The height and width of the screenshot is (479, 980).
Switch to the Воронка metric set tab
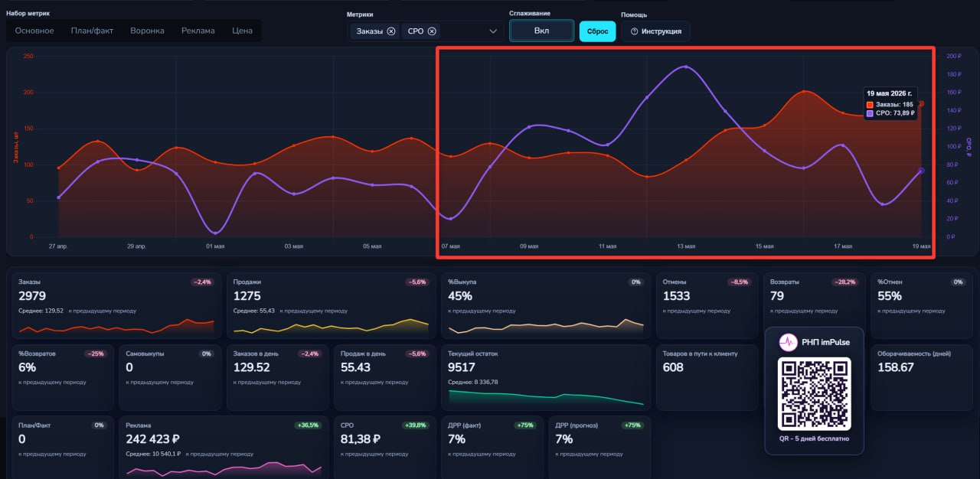pos(147,31)
